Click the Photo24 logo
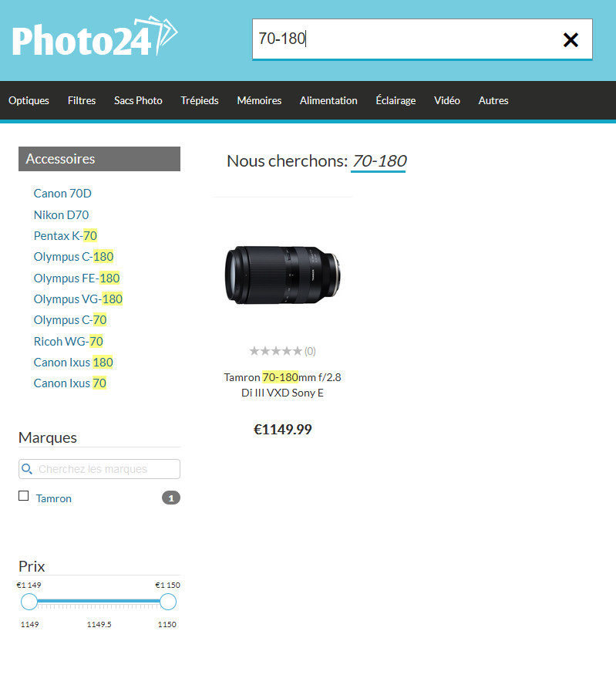The height and width of the screenshot is (675, 616). pyautogui.click(x=95, y=36)
